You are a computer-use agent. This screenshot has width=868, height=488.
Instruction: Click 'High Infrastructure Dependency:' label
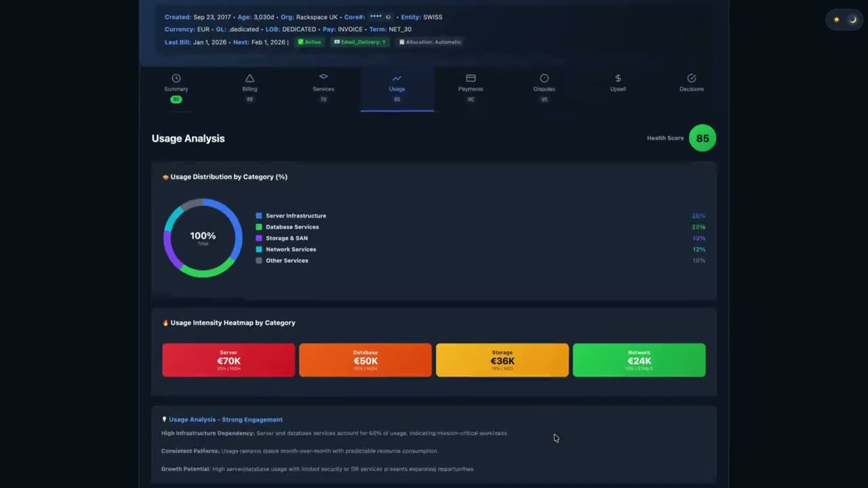[208, 433]
